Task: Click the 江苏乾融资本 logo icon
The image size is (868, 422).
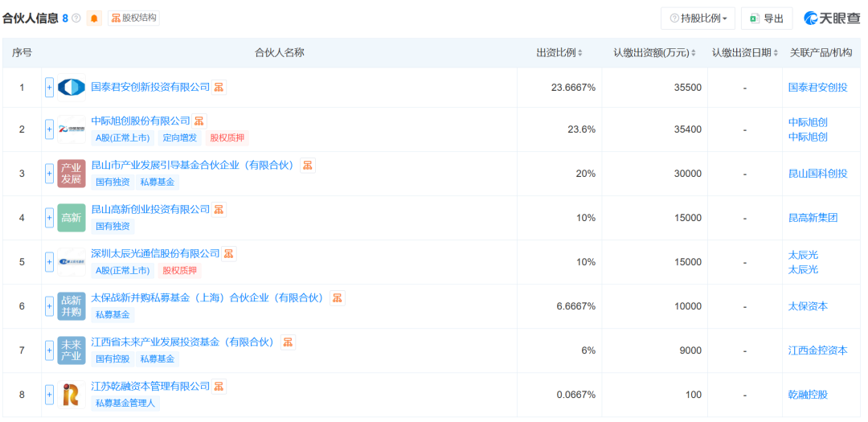Action: [x=71, y=395]
